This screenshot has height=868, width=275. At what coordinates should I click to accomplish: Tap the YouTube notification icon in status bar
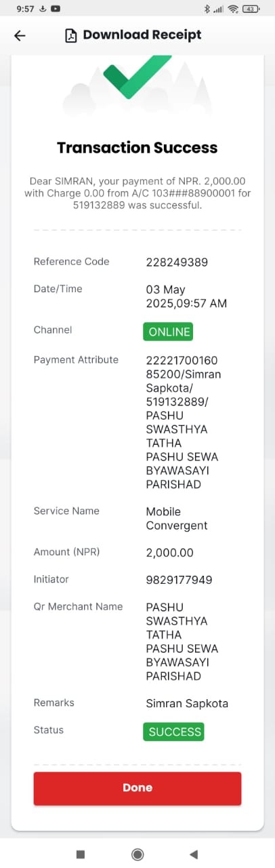(55, 9)
